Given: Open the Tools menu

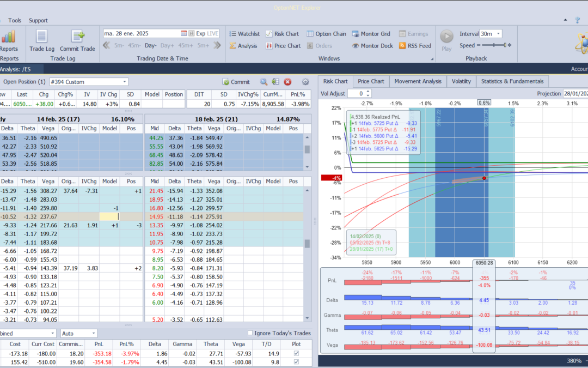Looking at the screenshot, I should [x=15, y=20].
